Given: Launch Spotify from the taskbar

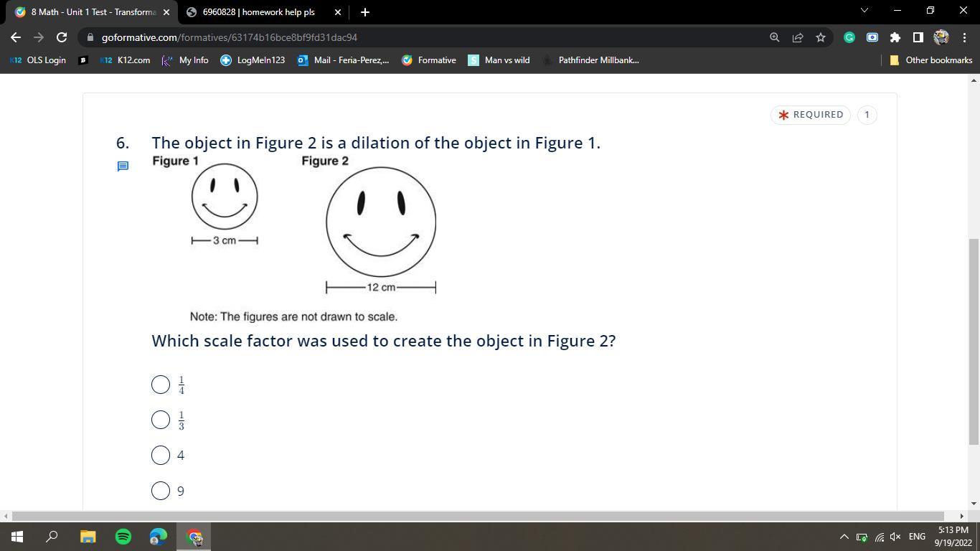Looking at the screenshot, I should coord(123,537).
